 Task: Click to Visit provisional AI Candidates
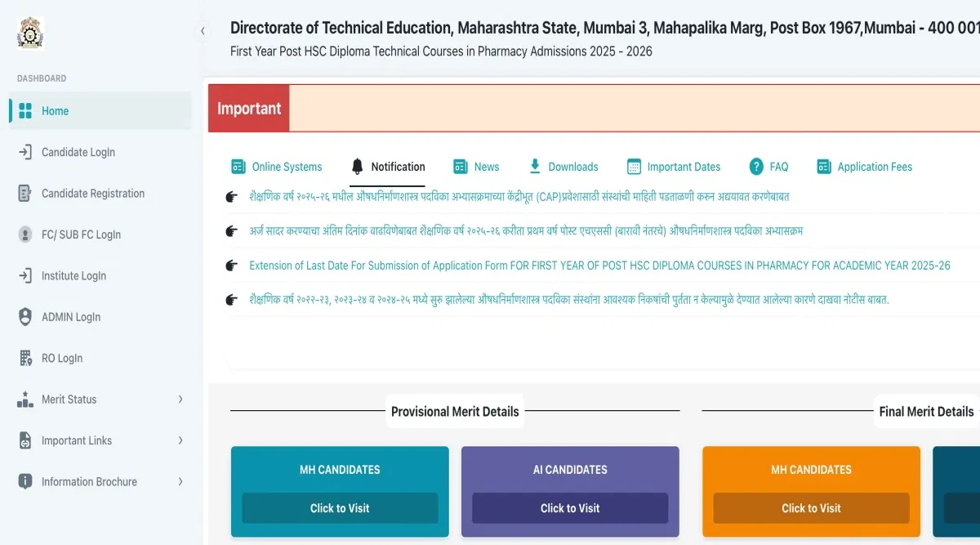(570, 508)
